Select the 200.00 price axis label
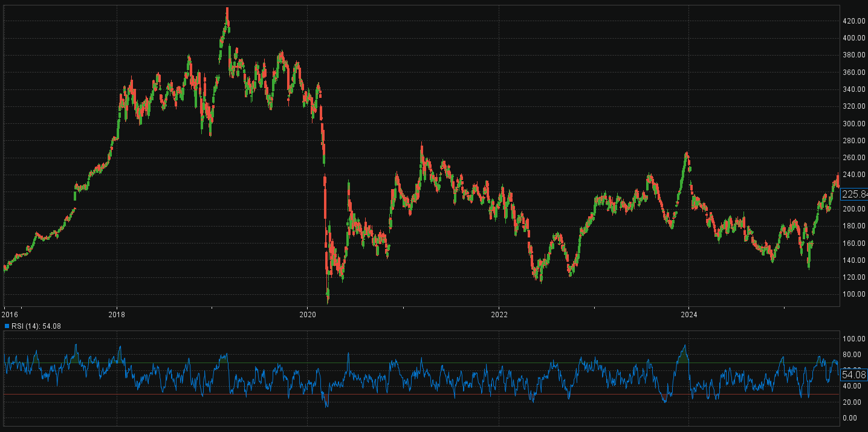The image size is (868, 432). click(852, 209)
